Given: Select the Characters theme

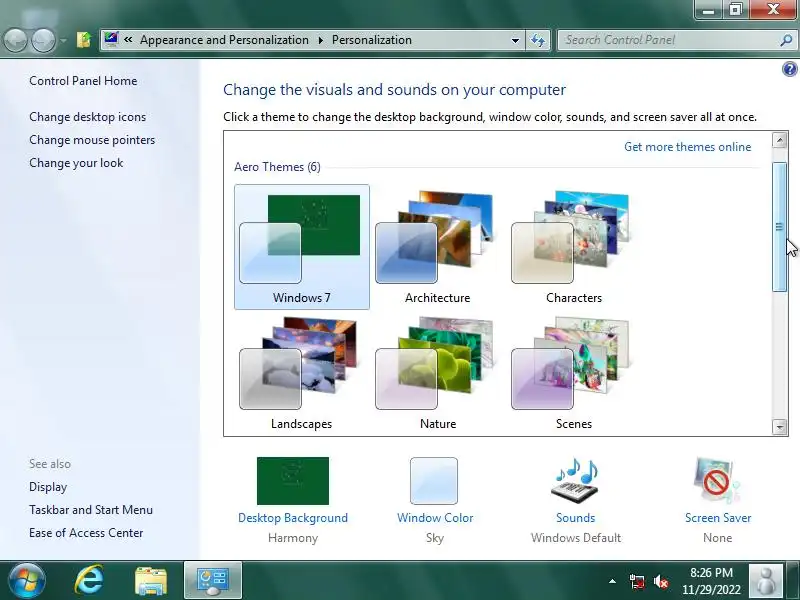Looking at the screenshot, I should [573, 247].
